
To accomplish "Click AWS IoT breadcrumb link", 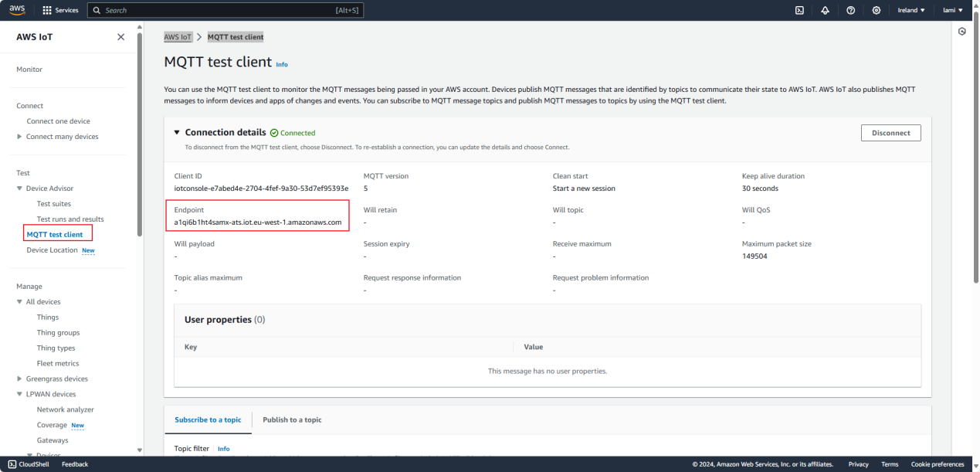I will (x=178, y=37).
